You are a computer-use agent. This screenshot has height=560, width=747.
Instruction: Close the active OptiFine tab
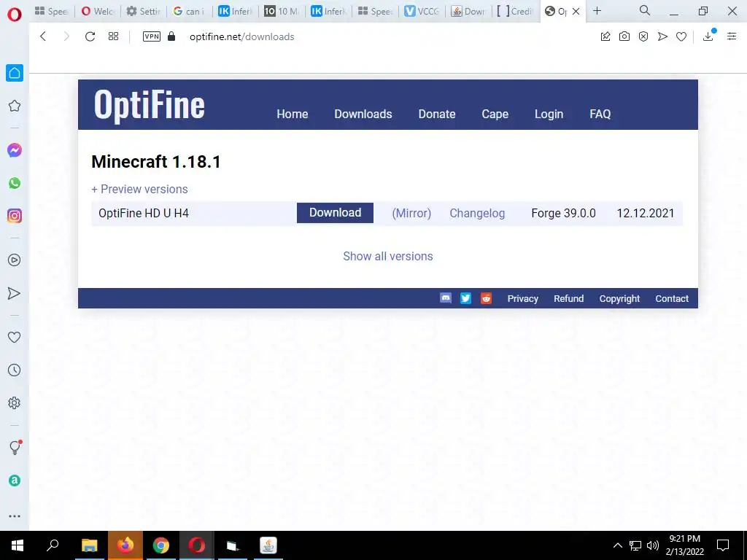(576, 11)
